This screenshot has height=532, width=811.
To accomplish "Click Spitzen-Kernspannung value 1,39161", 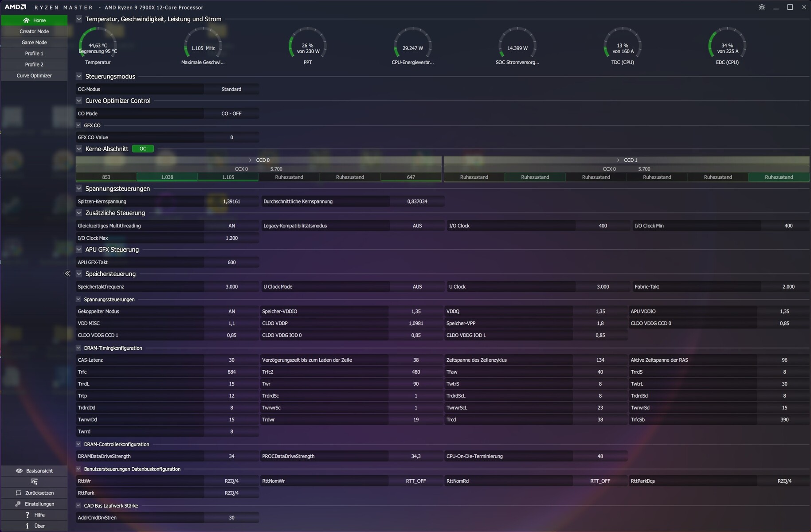I will [x=231, y=202].
